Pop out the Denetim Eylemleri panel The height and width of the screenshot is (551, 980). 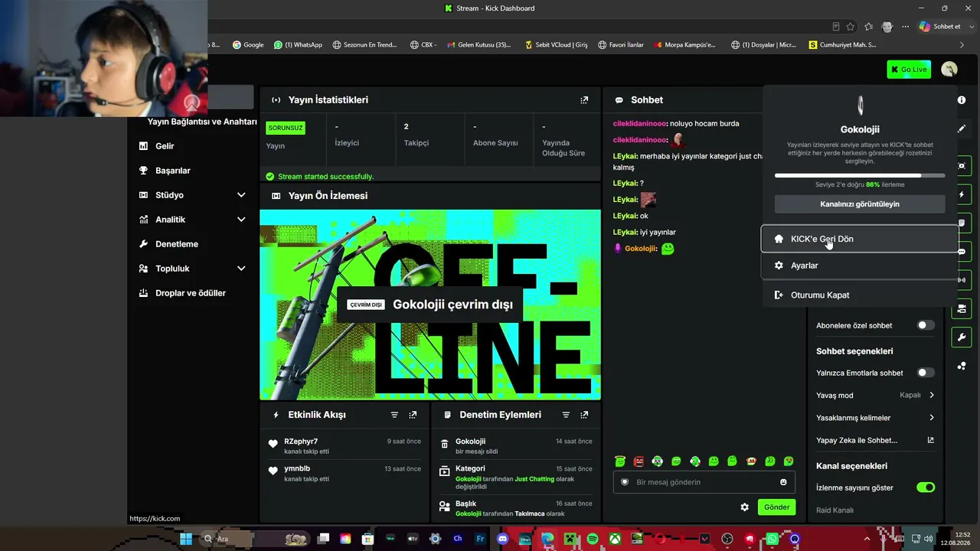point(584,415)
